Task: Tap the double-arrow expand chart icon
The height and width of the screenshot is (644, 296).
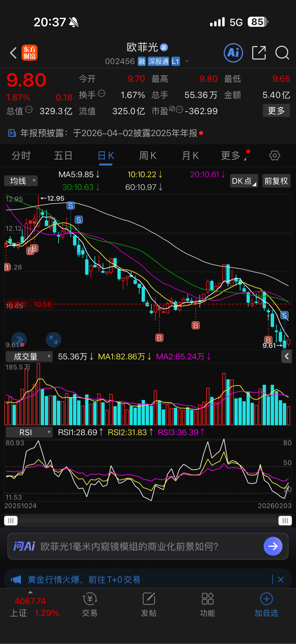Action: point(19,340)
